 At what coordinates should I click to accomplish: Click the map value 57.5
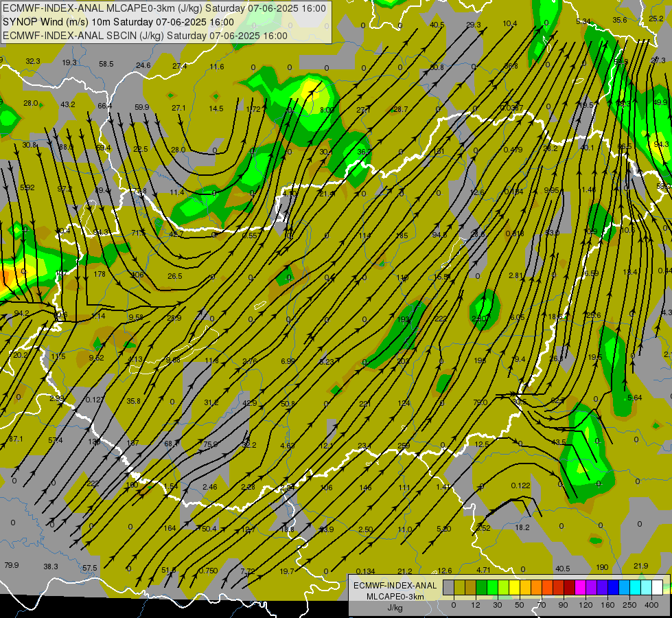(89, 568)
